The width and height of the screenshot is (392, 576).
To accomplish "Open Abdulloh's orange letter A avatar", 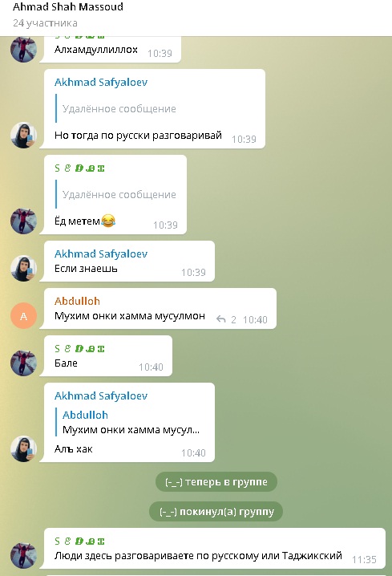I will click(x=23, y=315).
